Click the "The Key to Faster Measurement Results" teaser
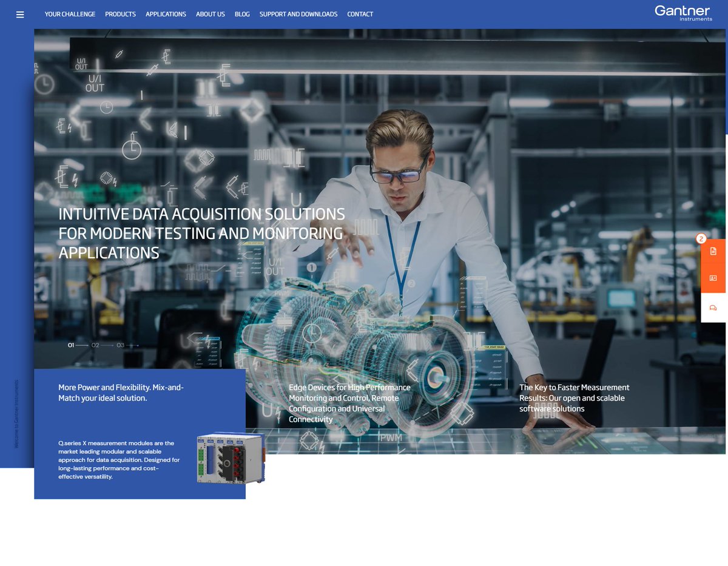728x566 pixels. (x=574, y=398)
